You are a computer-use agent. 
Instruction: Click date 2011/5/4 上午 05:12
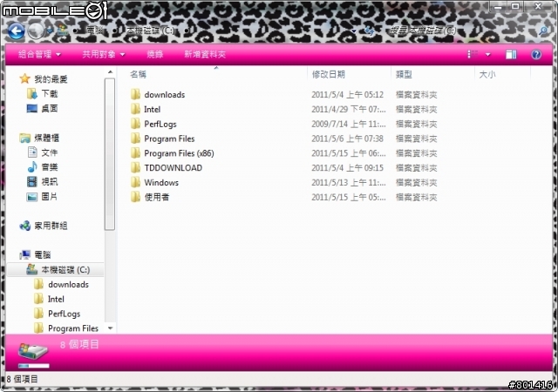347,95
